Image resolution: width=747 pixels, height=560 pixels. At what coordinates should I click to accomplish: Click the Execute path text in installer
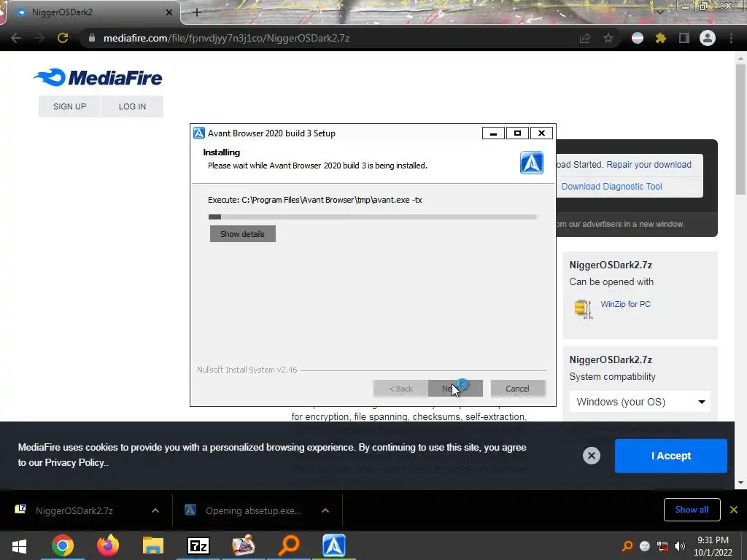[x=315, y=200]
